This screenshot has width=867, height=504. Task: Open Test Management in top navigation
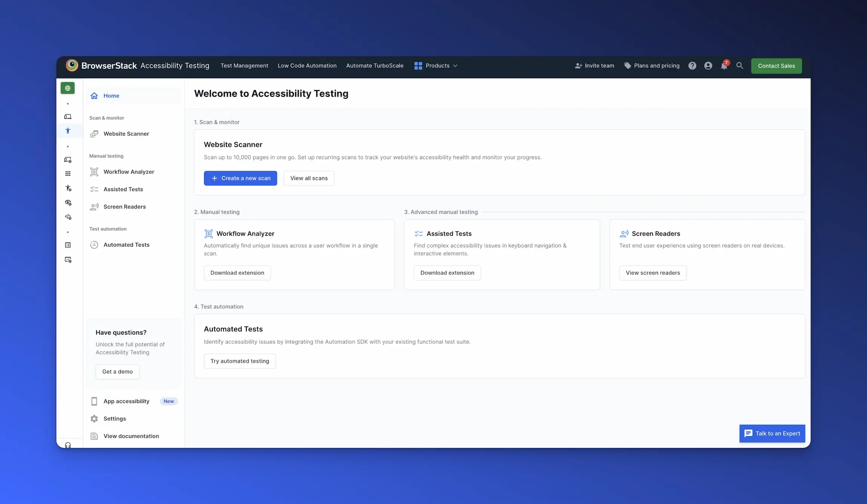(244, 66)
